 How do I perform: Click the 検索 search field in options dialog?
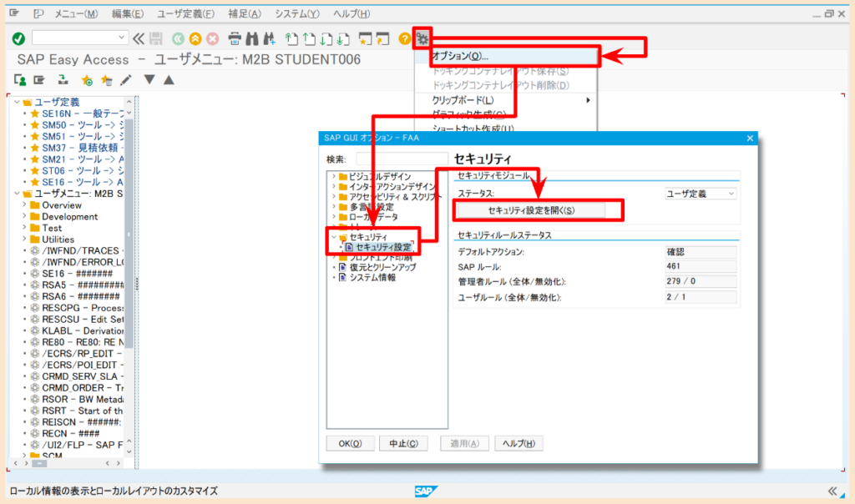pos(402,159)
